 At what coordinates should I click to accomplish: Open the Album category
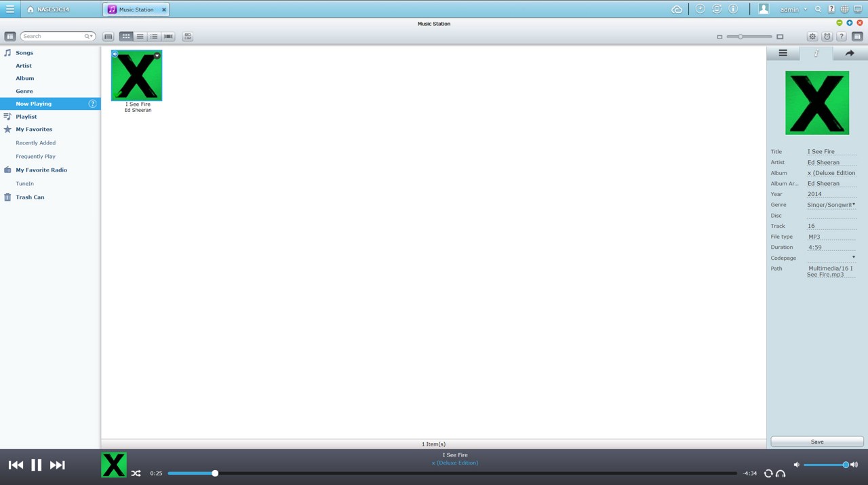pos(25,78)
